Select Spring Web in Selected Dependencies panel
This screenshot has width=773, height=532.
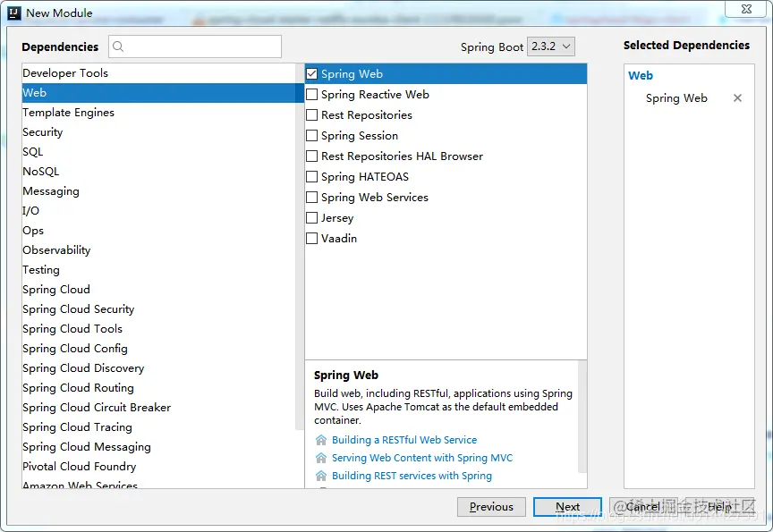click(x=676, y=98)
